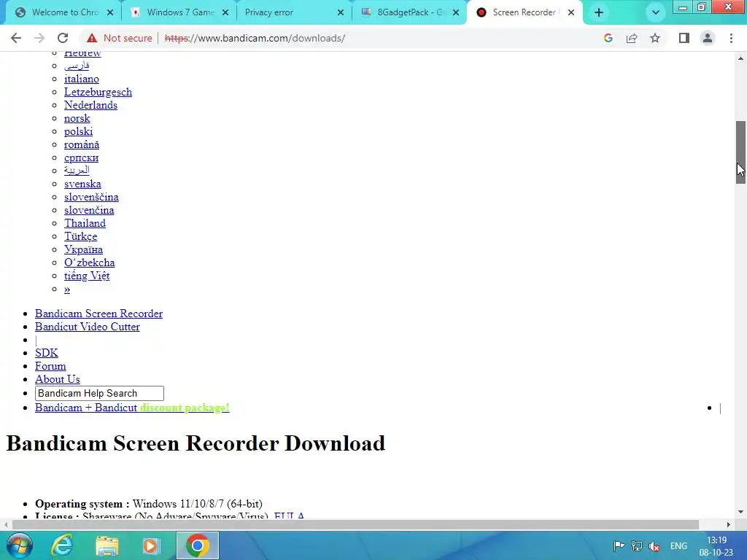
Task: Click the vertical scrollbar down arrow
Action: [x=740, y=512]
